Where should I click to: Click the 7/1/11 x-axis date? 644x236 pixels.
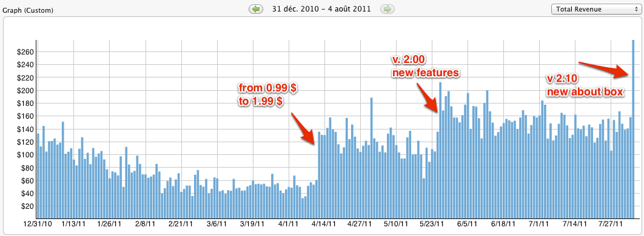539,224
